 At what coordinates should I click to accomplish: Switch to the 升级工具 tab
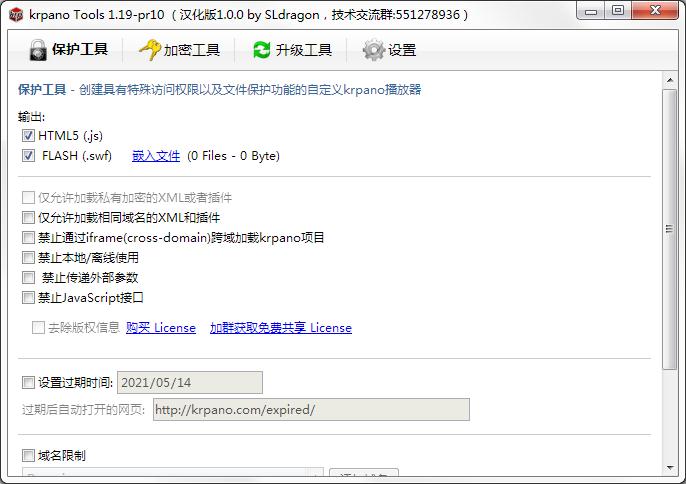point(292,50)
